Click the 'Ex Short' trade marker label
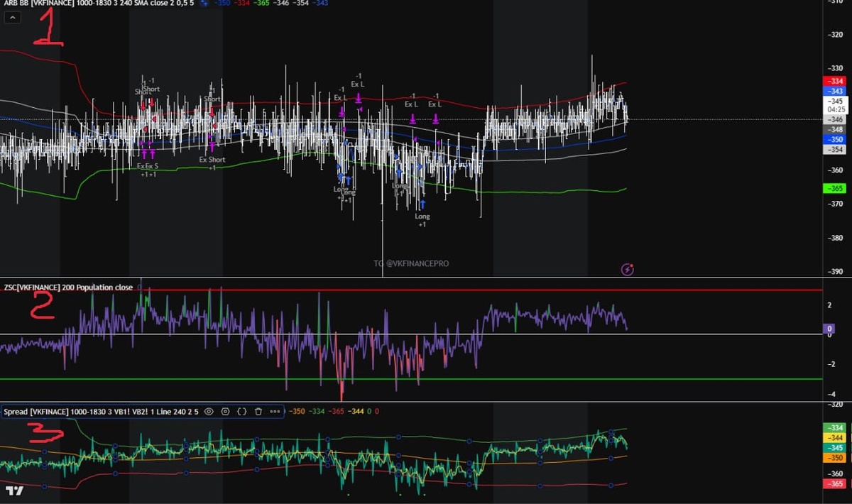 [x=212, y=160]
